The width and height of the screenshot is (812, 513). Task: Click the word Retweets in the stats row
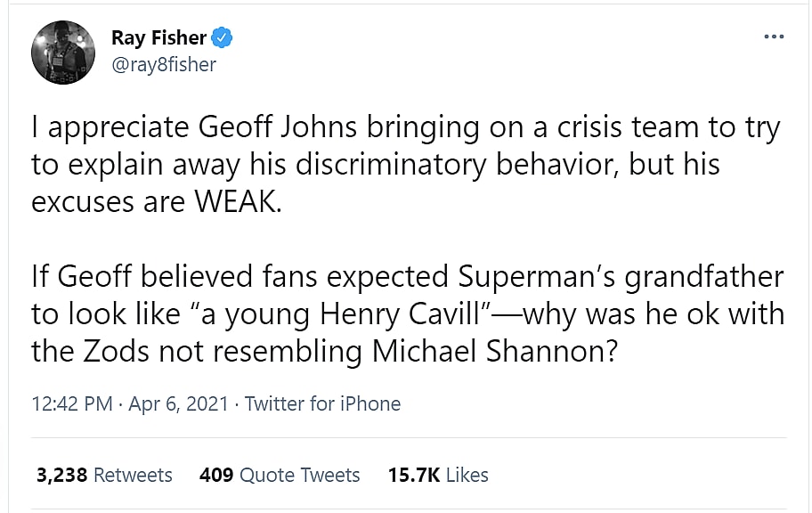pos(133,475)
